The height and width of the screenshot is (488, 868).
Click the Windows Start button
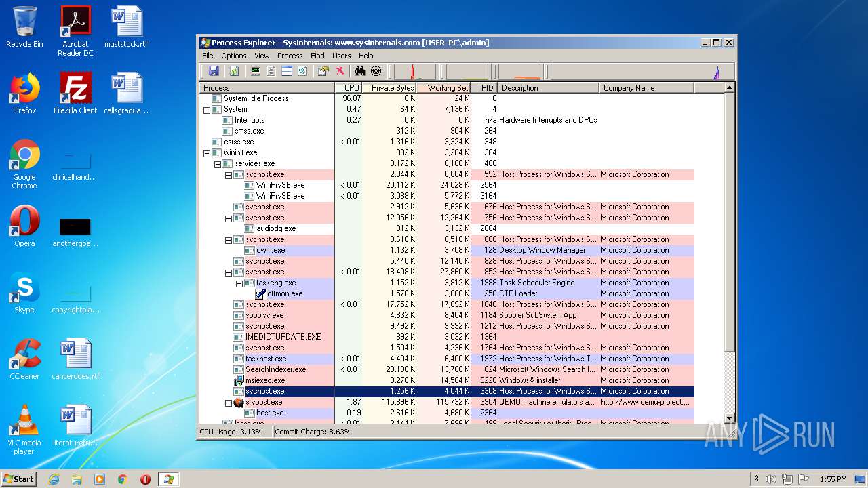point(19,479)
